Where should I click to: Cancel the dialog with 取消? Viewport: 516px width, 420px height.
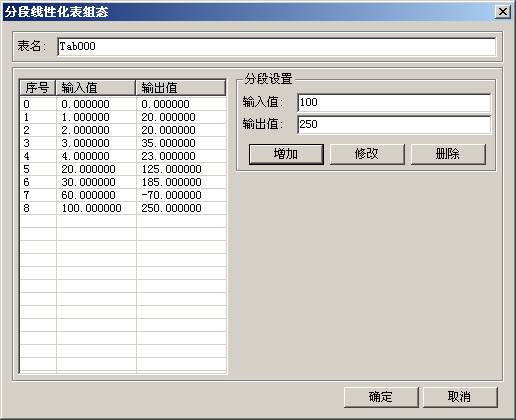click(x=460, y=397)
